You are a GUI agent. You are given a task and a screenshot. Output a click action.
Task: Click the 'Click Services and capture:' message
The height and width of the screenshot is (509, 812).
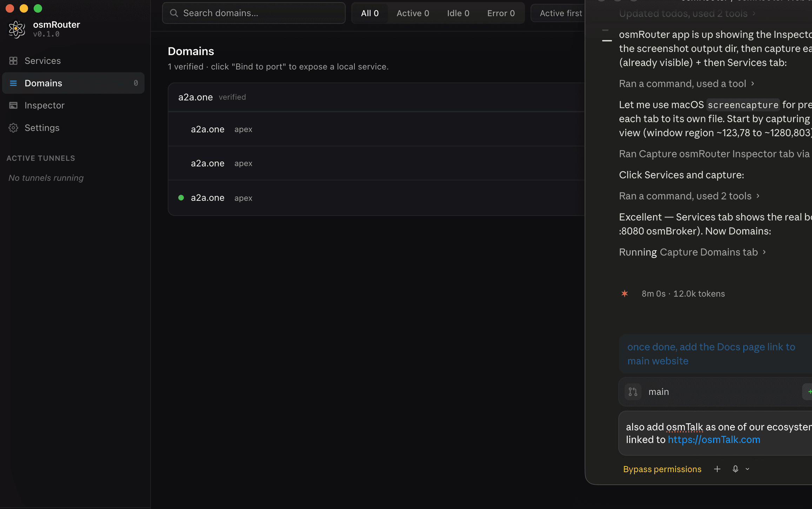click(681, 175)
